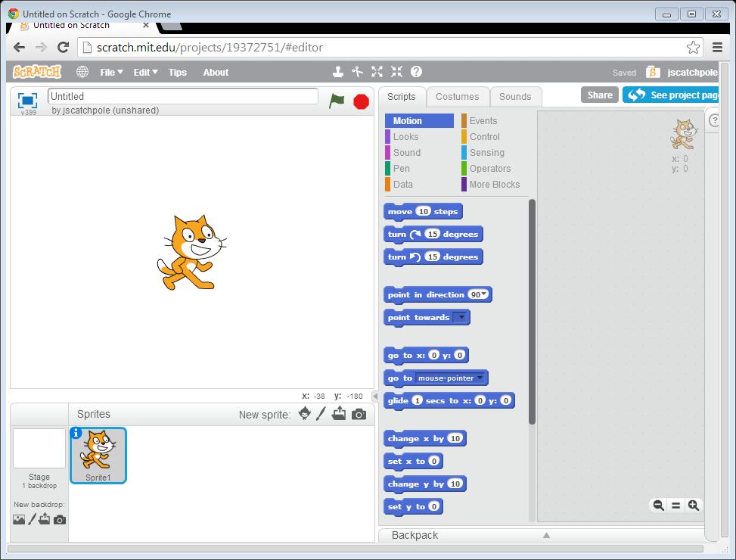Open the Chrome hamburger menu
The image size is (736, 560).
point(717,47)
